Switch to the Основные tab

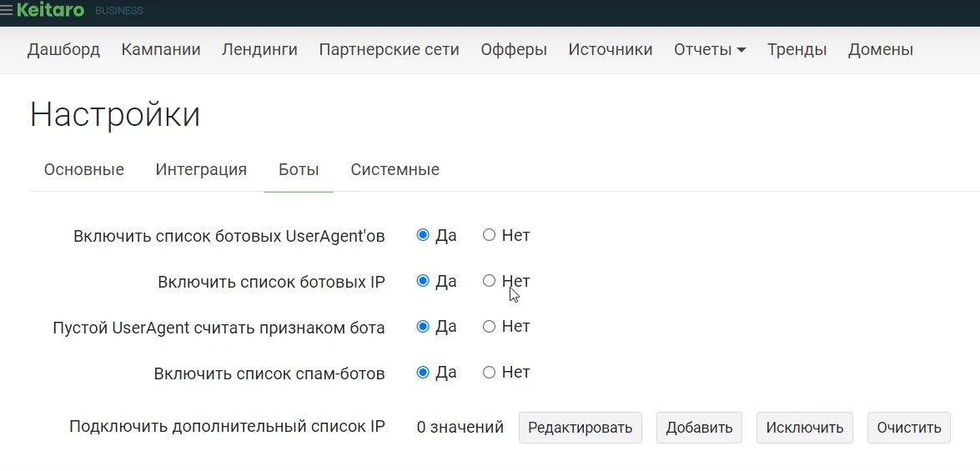[x=83, y=169]
